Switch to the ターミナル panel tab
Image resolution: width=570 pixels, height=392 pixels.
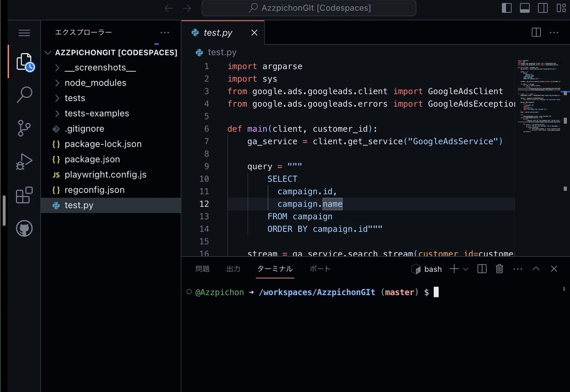(275, 269)
